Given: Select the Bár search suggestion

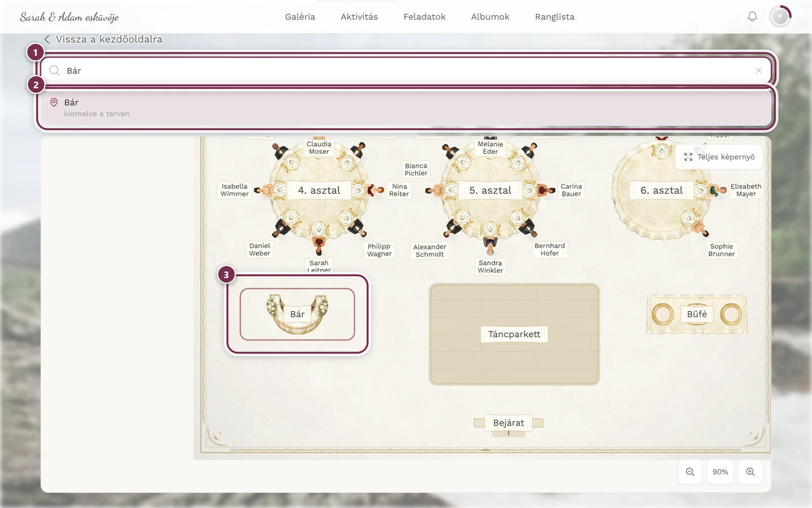Looking at the screenshot, I should [406, 107].
